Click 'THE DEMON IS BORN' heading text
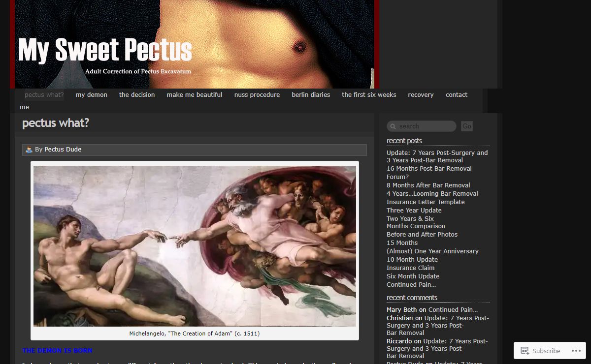The width and height of the screenshot is (591, 364). click(57, 351)
